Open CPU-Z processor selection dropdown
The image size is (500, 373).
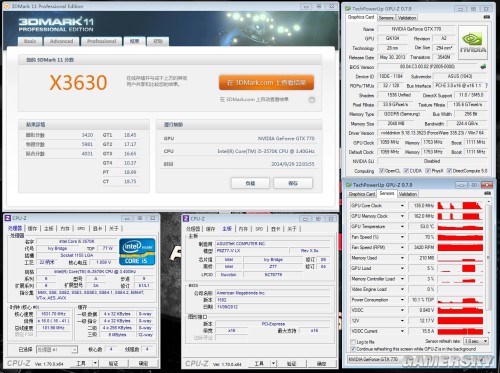(x=57, y=349)
